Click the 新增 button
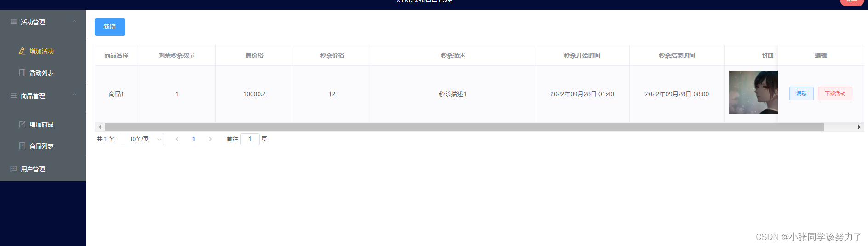Viewport: 868px width, 246px height. pos(110,27)
